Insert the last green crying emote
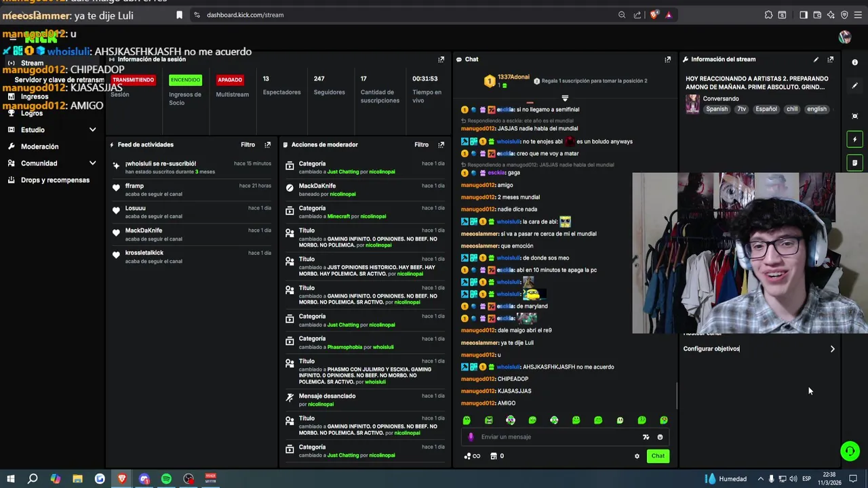The height and width of the screenshot is (488, 868). pyautogui.click(x=664, y=420)
